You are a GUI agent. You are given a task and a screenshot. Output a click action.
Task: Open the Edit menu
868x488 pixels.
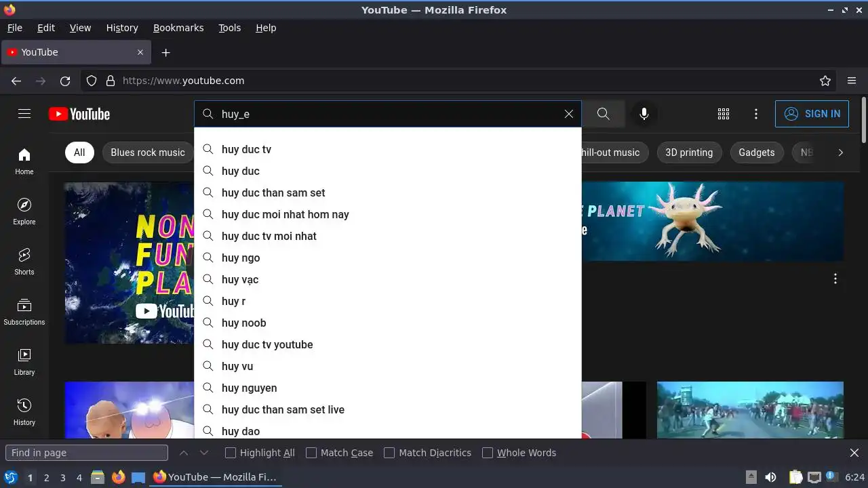[x=46, y=28]
